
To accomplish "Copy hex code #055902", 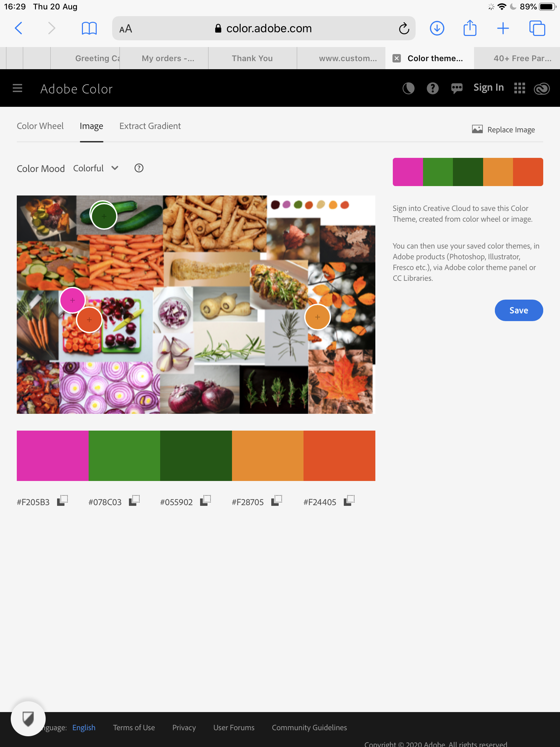I will (x=205, y=500).
